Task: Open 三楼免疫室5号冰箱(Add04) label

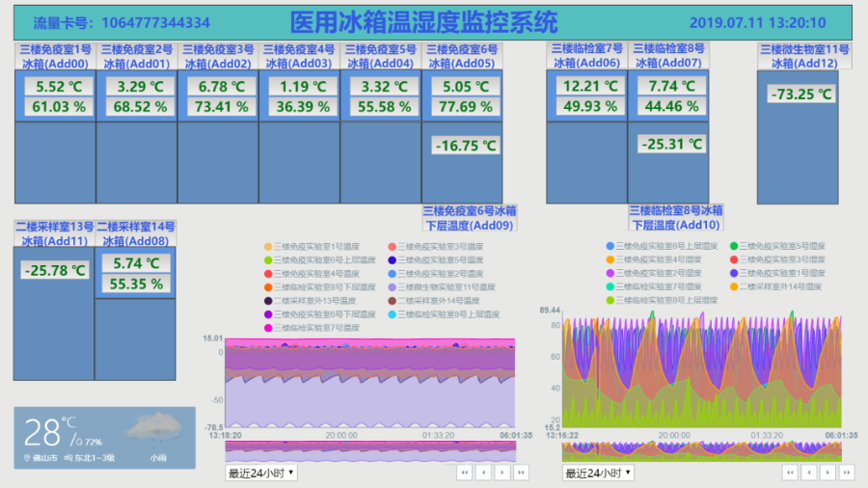Action: [x=380, y=57]
